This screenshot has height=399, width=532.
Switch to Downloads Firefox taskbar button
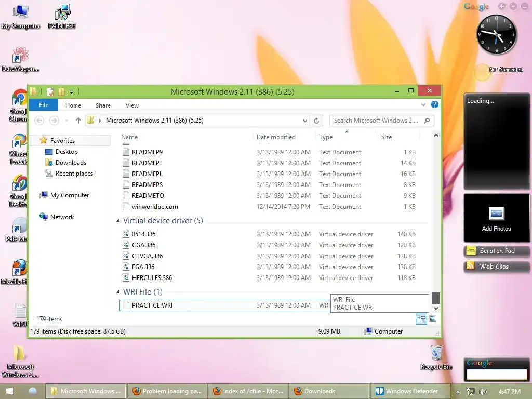point(328,391)
